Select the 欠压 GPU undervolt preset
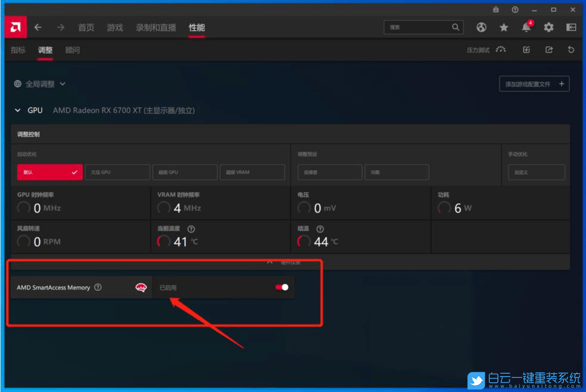Screen dimensions: 586x392 [117, 172]
